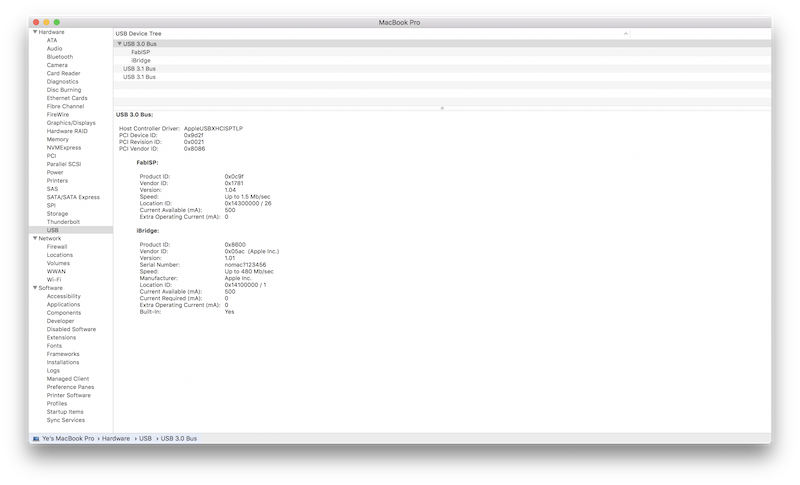Select Diagnostics in the sidebar

pos(62,82)
